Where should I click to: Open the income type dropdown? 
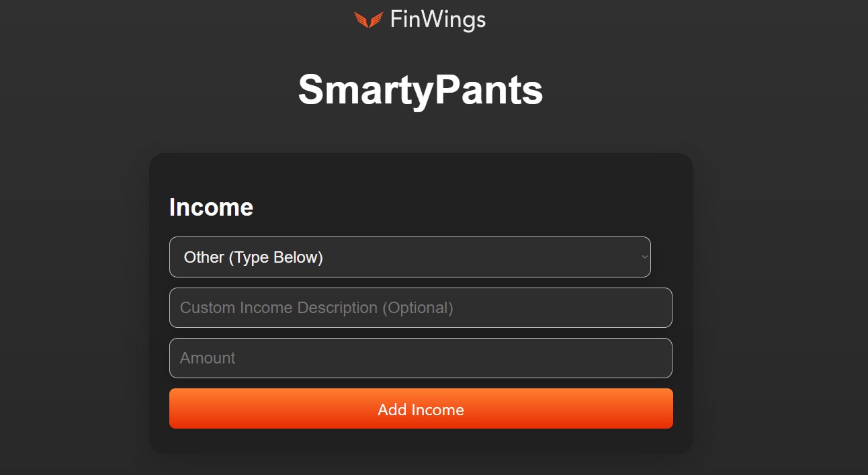pos(410,257)
